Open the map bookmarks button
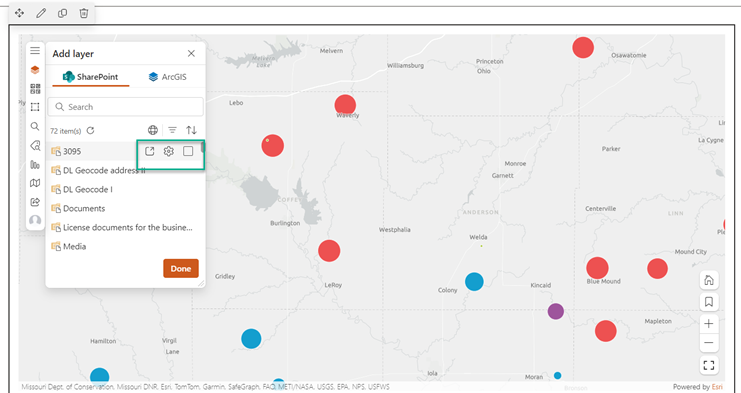Image resolution: width=741 pixels, height=393 pixels. click(708, 302)
